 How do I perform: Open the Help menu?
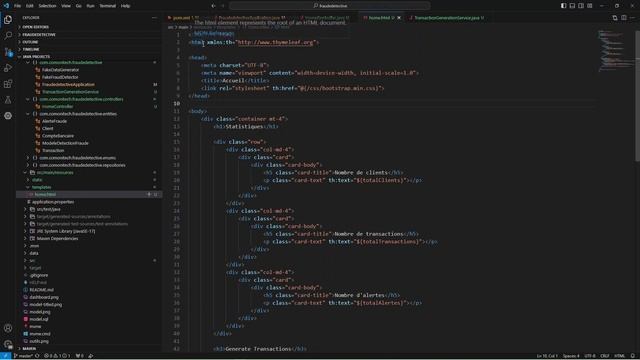[x=125, y=6]
